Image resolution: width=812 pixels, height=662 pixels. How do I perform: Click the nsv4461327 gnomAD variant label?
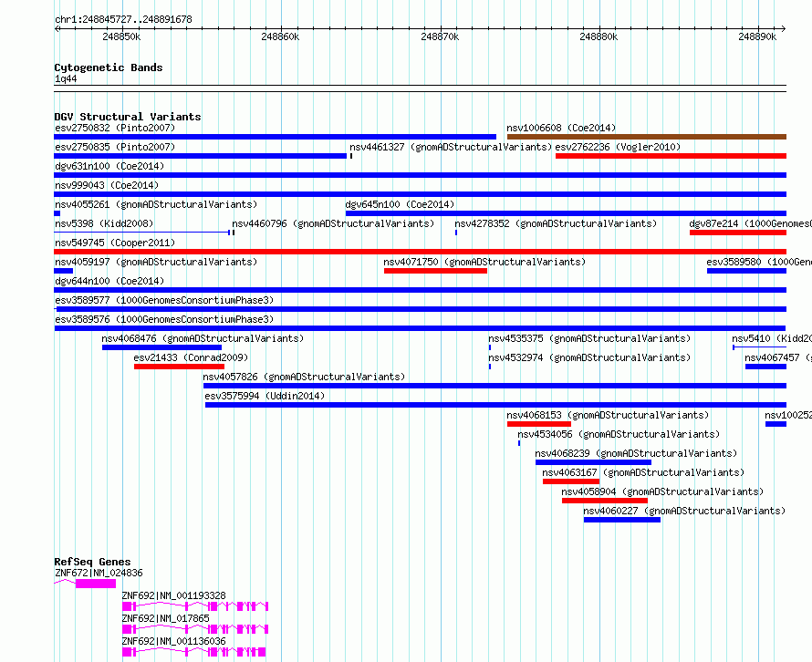tap(451, 147)
